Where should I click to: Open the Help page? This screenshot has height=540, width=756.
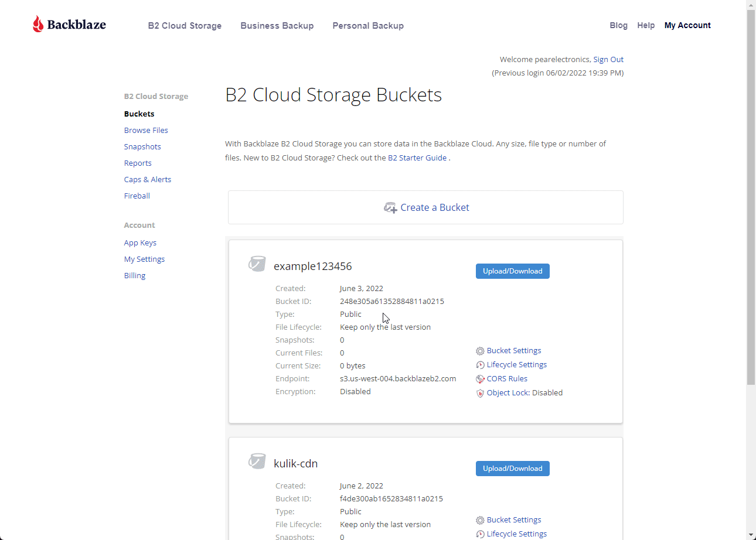[x=646, y=25]
